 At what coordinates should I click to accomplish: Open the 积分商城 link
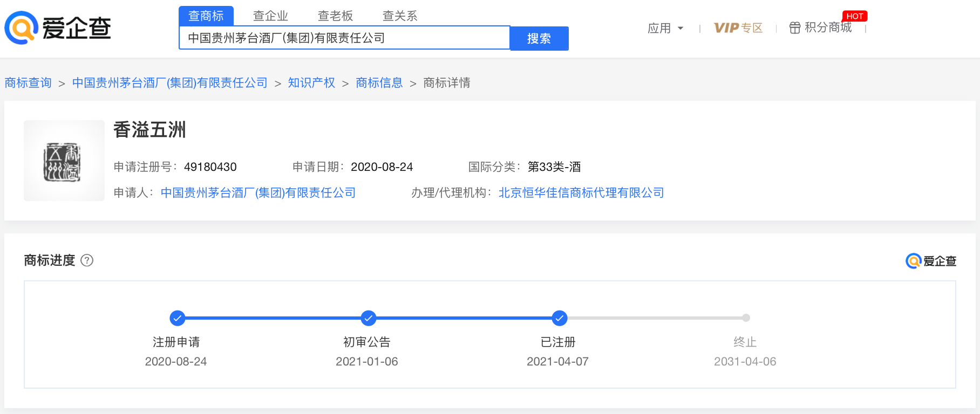pos(828,27)
